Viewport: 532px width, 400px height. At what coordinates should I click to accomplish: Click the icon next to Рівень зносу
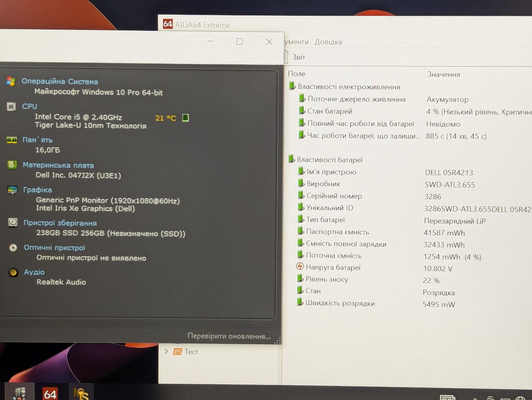pyautogui.click(x=300, y=278)
